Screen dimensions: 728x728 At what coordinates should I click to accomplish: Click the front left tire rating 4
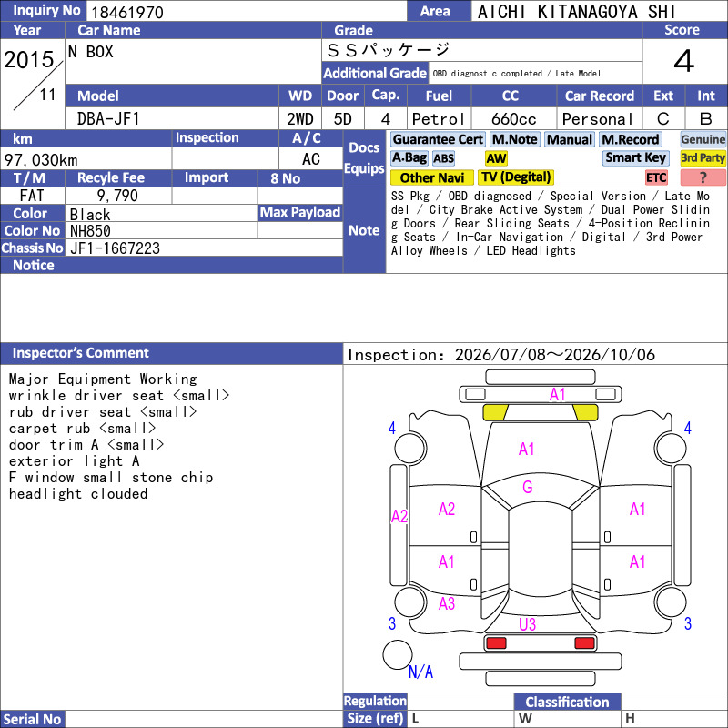point(392,428)
